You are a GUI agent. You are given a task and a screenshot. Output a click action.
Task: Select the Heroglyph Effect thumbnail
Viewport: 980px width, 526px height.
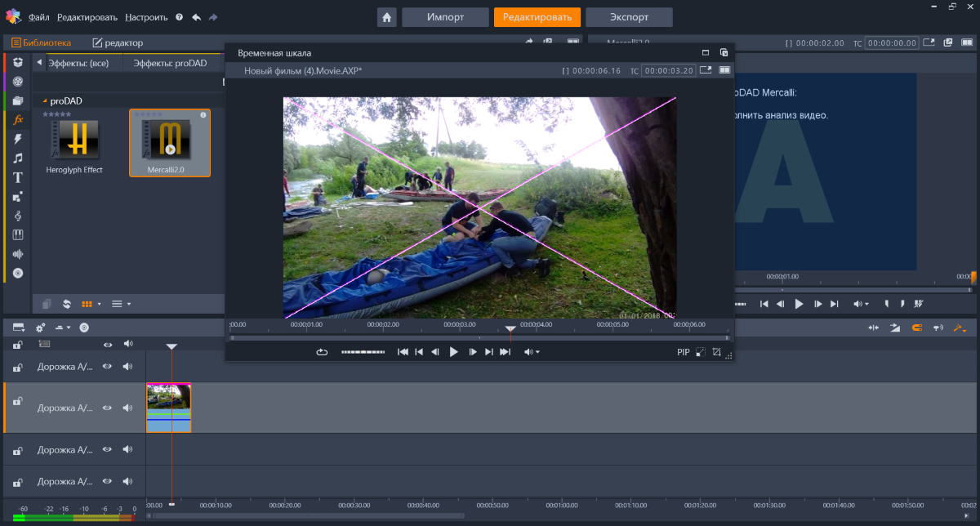[74, 140]
